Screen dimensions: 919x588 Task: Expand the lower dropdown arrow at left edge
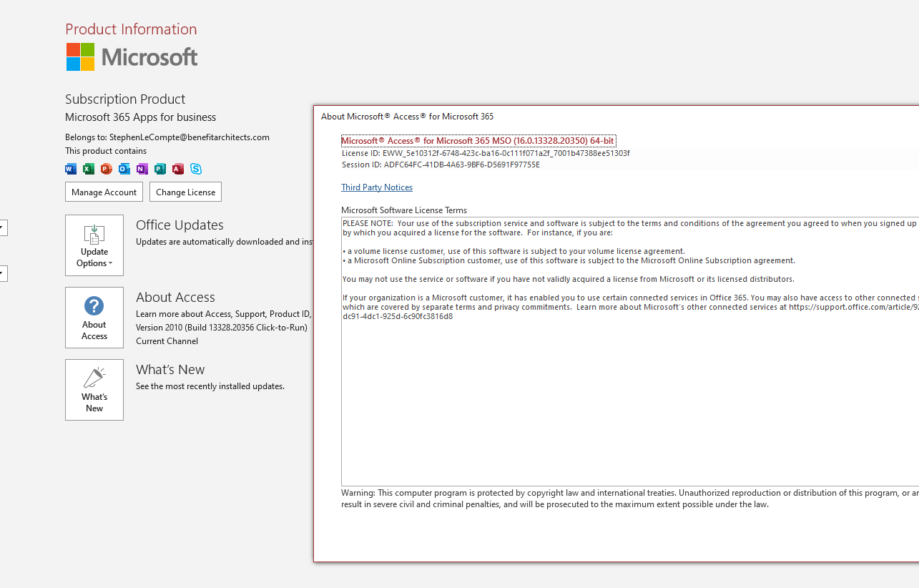[2, 273]
